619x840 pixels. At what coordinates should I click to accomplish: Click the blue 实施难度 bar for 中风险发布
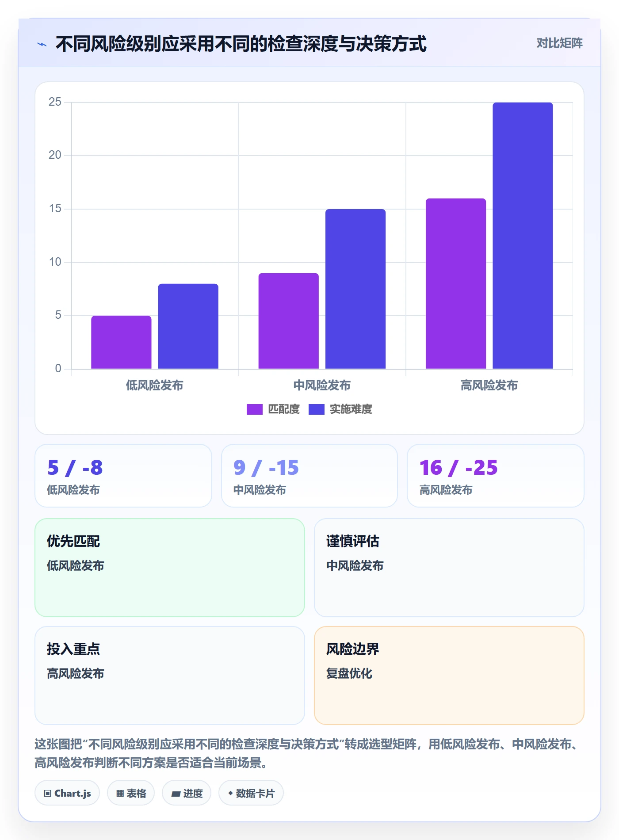click(355, 289)
